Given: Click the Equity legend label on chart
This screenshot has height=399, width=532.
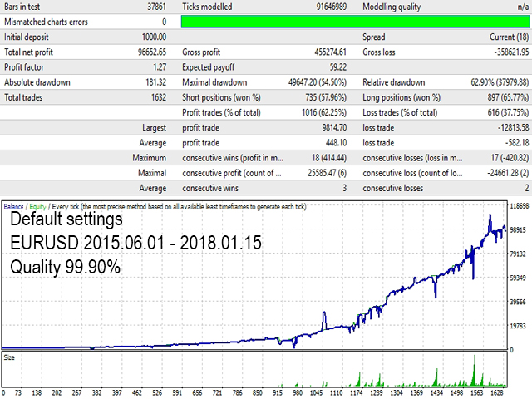Looking at the screenshot, I should (37, 207).
